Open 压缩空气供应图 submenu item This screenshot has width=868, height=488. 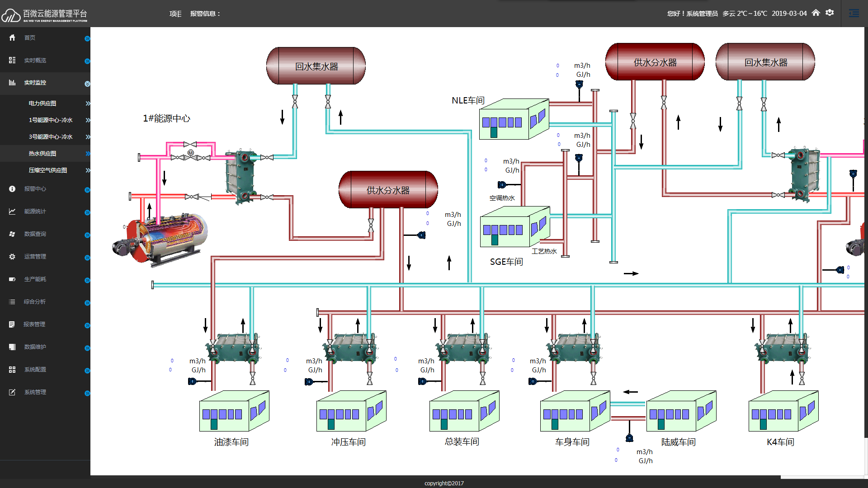point(48,170)
